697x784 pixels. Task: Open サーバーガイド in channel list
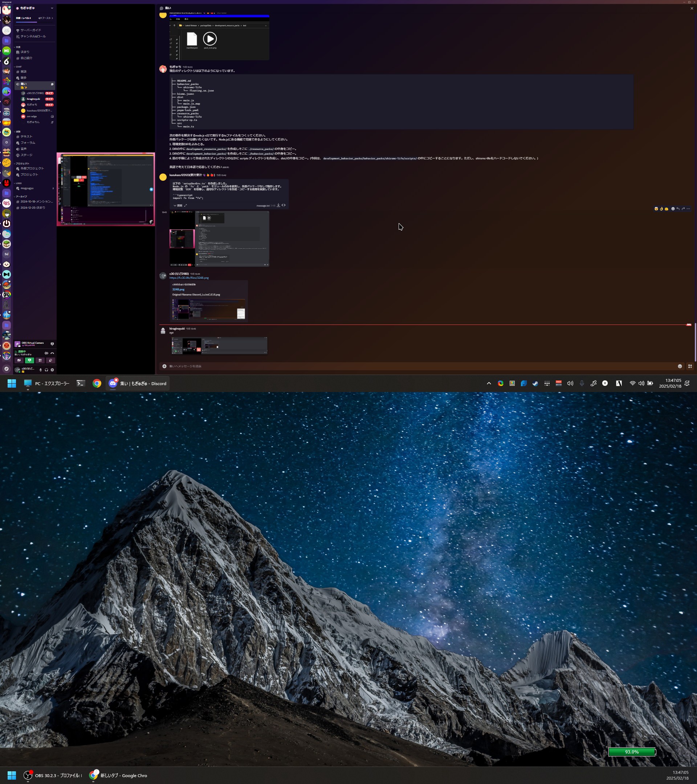pyautogui.click(x=31, y=30)
